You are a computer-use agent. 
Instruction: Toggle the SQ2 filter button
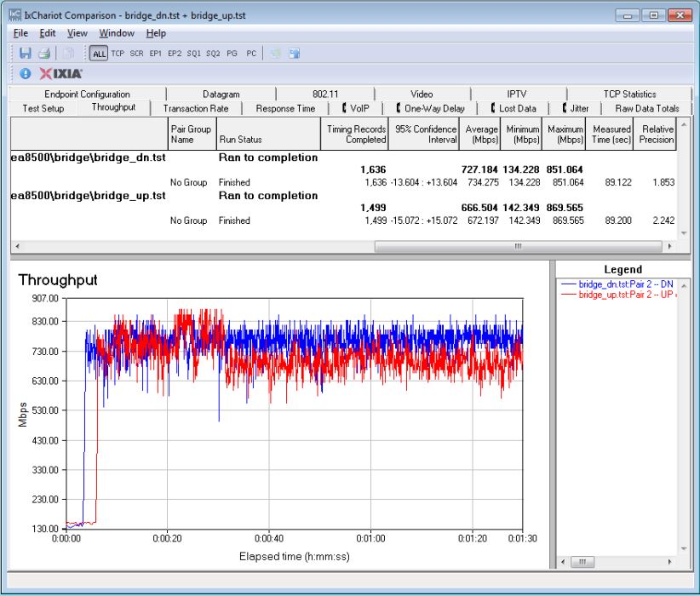pyautogui.click(x=213, y=54)
